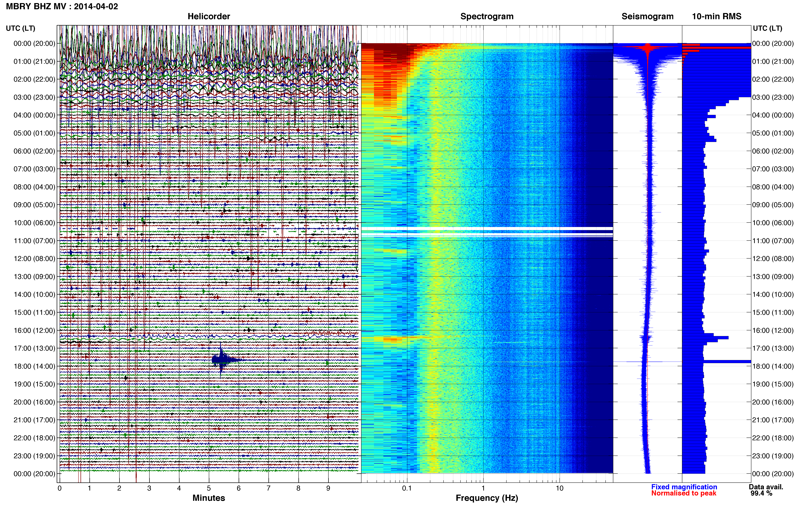Click '02:00 (22:00)' on the RMS-side time axis

click(773, 79)
